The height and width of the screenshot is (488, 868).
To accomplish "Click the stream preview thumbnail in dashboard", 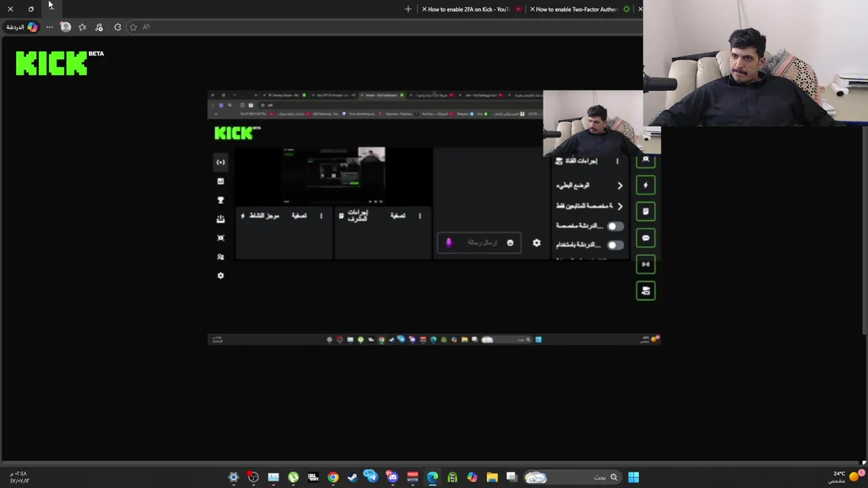I will click(334, 176).
